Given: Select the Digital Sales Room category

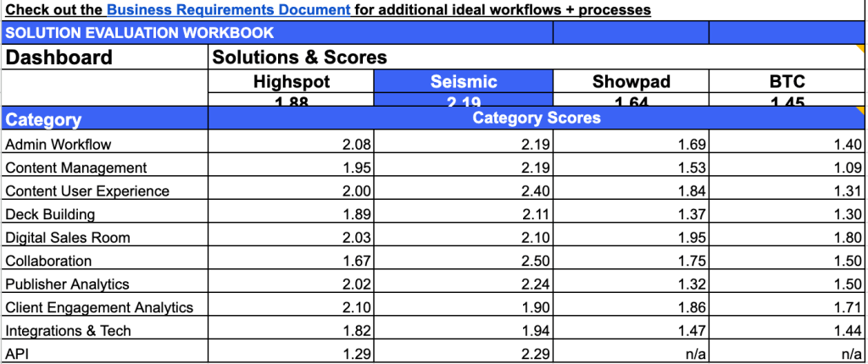Looking at the screenshot, I should 68,238.
